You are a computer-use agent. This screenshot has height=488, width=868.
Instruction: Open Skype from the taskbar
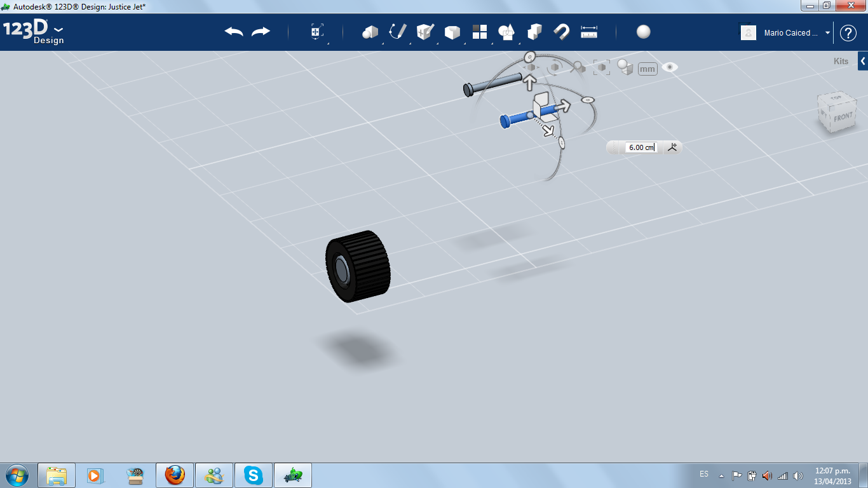coord(254,475)
